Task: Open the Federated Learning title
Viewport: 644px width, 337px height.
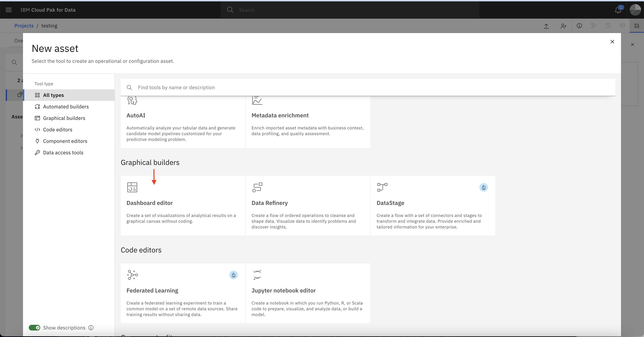Action: click(152, 291)
